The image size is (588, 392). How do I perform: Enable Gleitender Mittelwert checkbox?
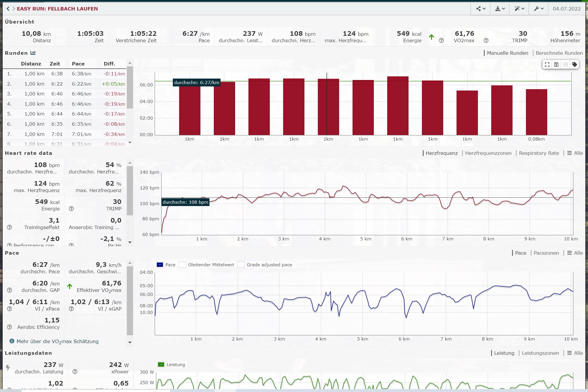tap(182, 265)
